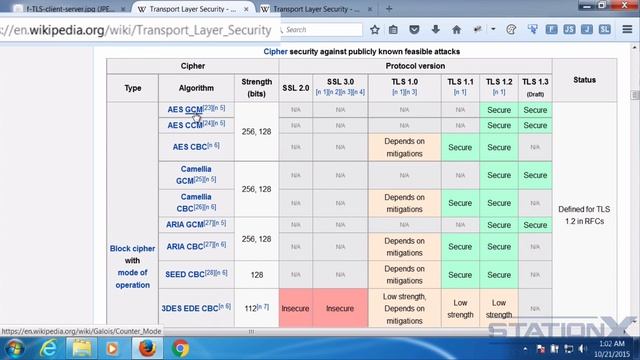
Task: Click the red Insecure cell under SSL 2.0
Action: point(296,309)
